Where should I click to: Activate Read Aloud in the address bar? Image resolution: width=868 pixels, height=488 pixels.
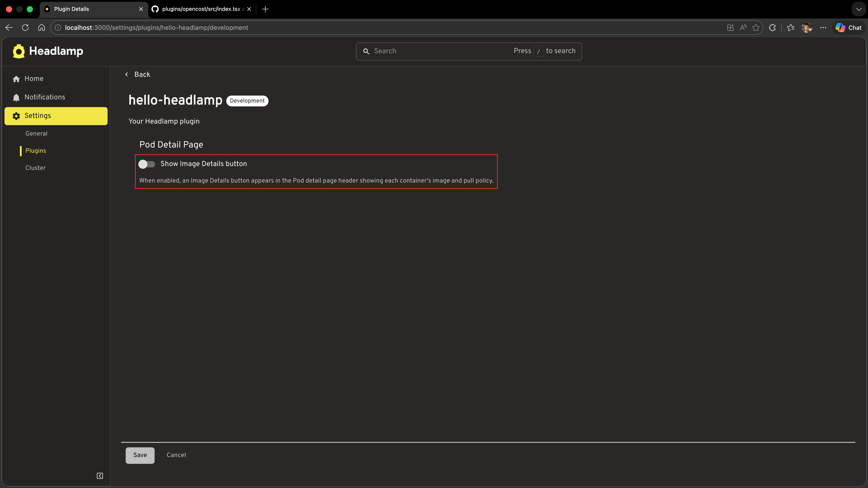click(743, 28)
